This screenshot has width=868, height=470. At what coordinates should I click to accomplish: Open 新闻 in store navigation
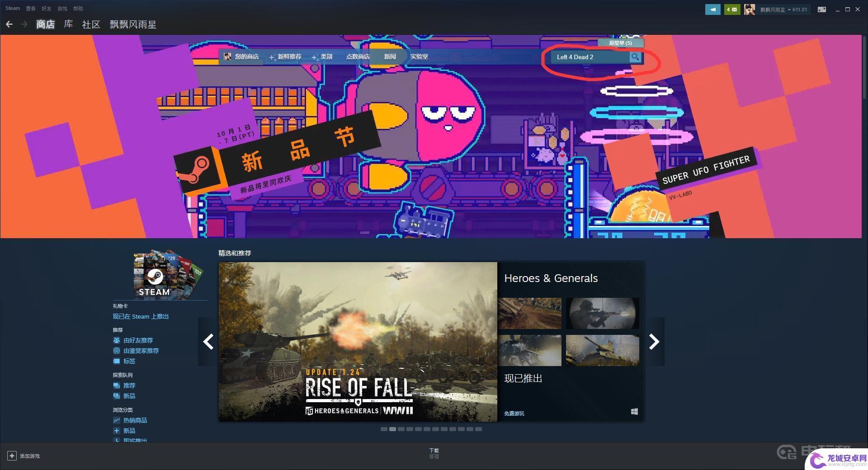pos(390,56)
